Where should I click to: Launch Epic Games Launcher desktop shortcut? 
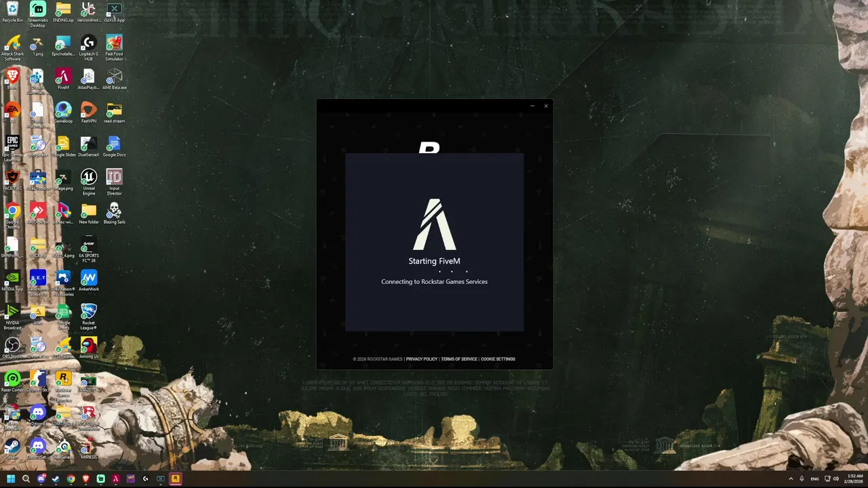coord(12,149)
